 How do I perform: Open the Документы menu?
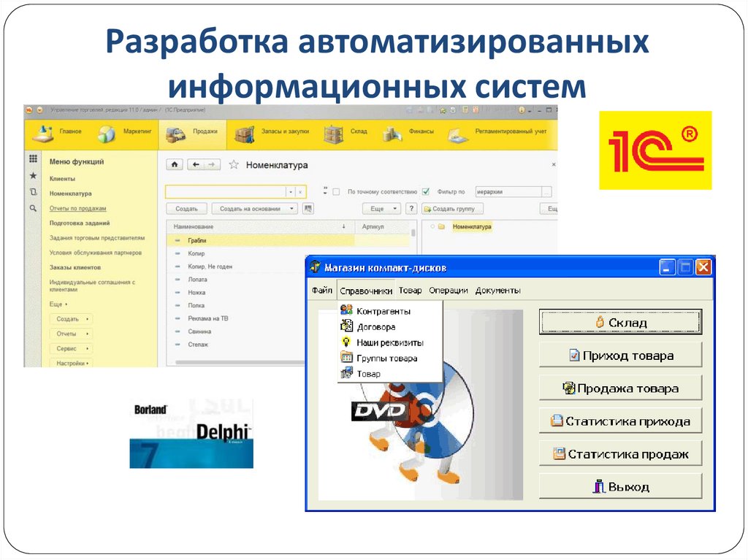497,290
